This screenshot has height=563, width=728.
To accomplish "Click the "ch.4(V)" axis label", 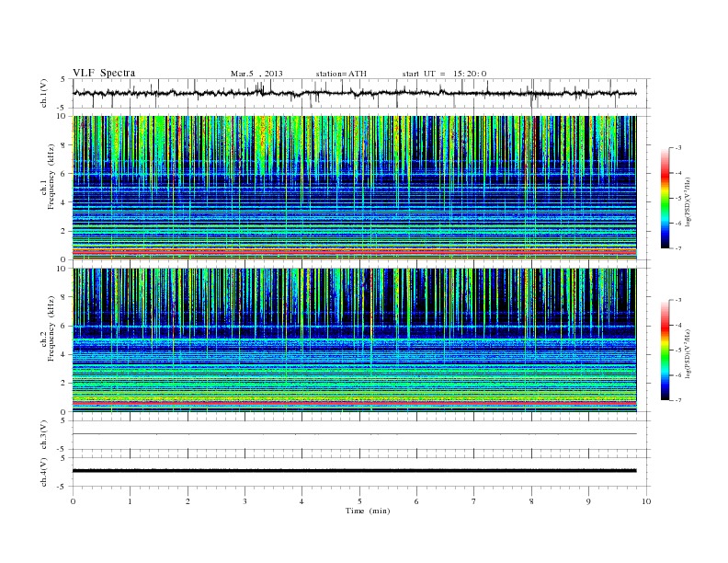I will pyautogui.click(x=43, y=472).
